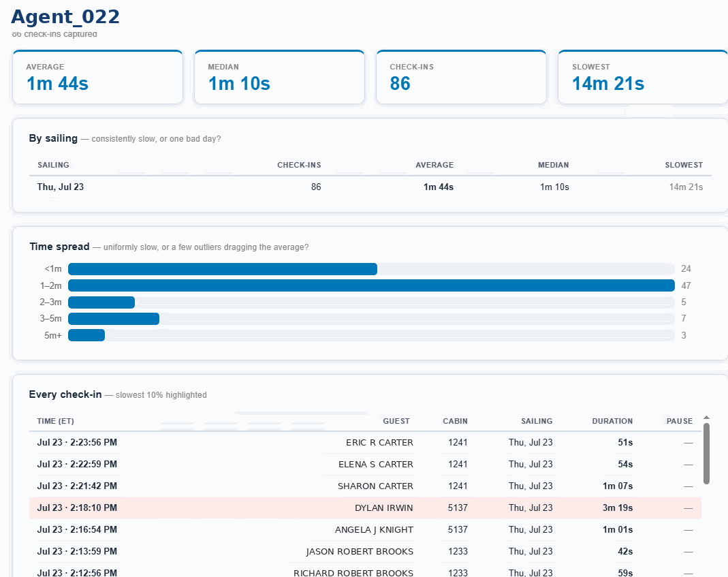728x577 pixels.
Task: Click the SLOWEST 14m 21s summary card
Action: point(643,77)
